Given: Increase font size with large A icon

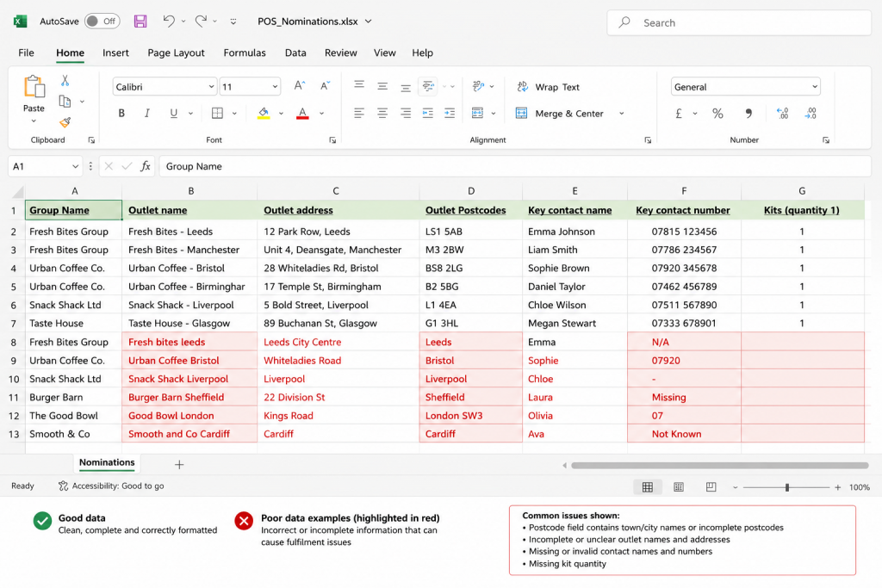Looking at the screenshot, I should (x=299, y=85).
